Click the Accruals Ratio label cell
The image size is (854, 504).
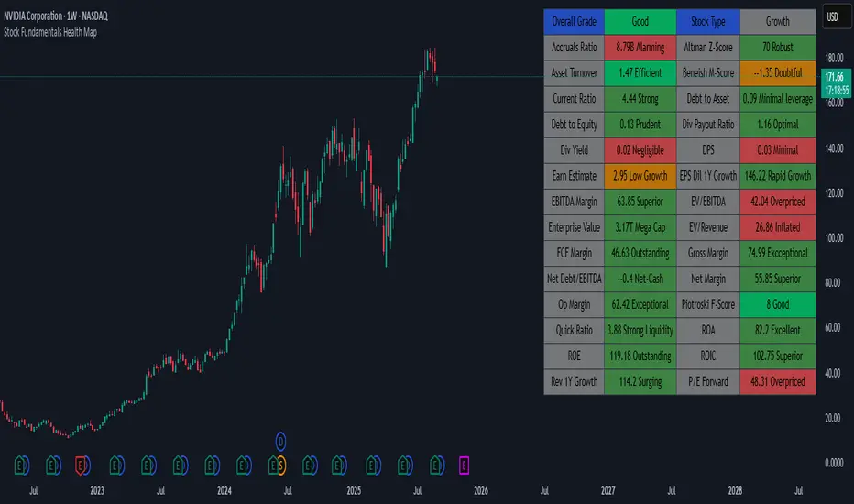pyautogui.click(x=574, y=48)
